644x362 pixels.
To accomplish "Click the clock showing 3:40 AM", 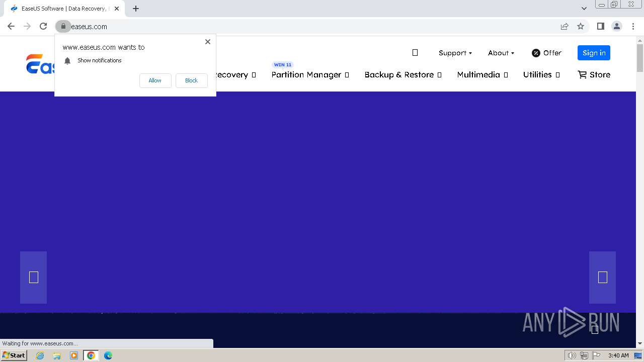I will (618, 355).
